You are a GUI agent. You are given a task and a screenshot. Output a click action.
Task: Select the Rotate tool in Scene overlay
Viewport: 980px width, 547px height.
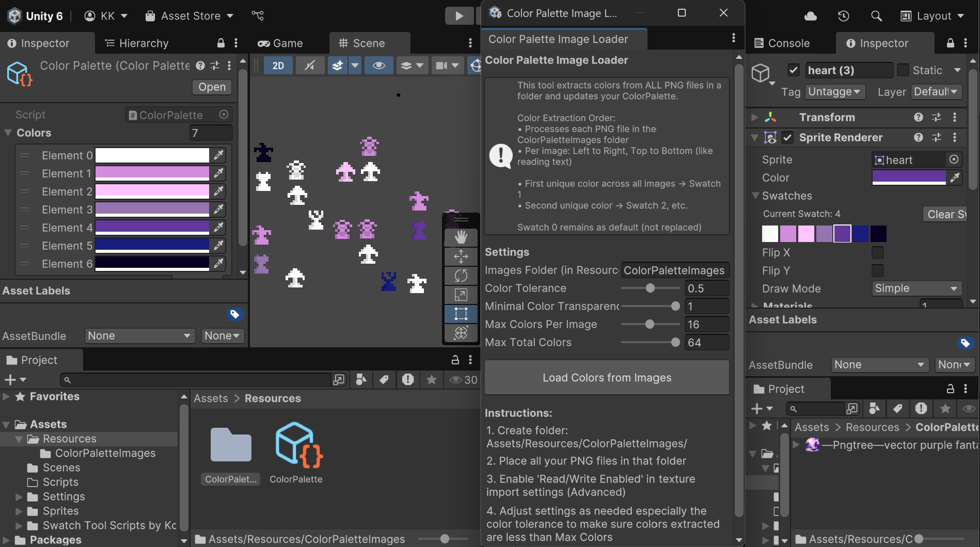tap(461, 276)
